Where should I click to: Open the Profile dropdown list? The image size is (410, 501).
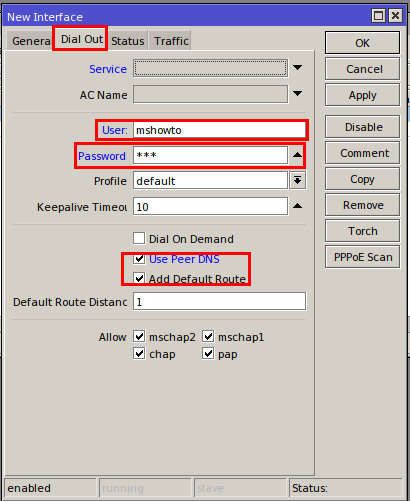(x=297, y=181)
